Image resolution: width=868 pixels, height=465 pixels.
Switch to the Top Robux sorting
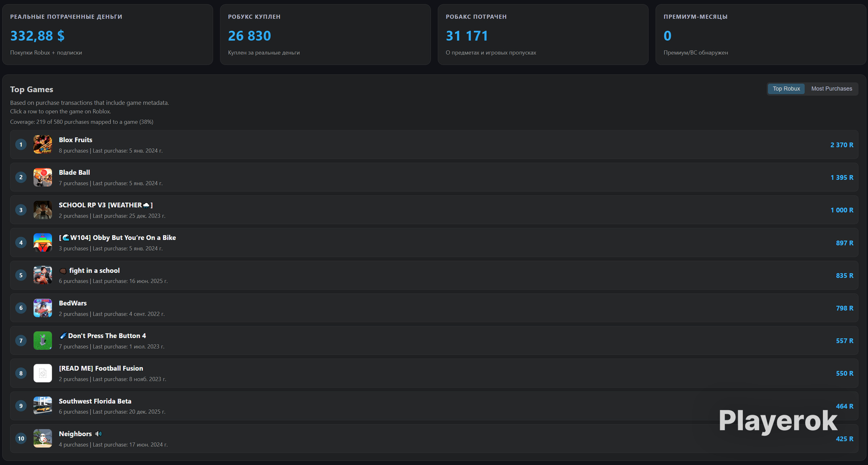[x=786, y=89]
